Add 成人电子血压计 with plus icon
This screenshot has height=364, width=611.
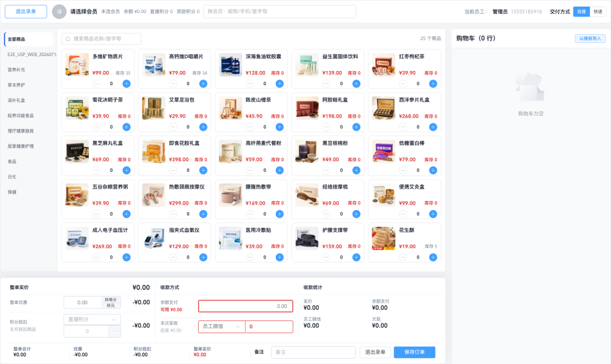tap(126, 257)
